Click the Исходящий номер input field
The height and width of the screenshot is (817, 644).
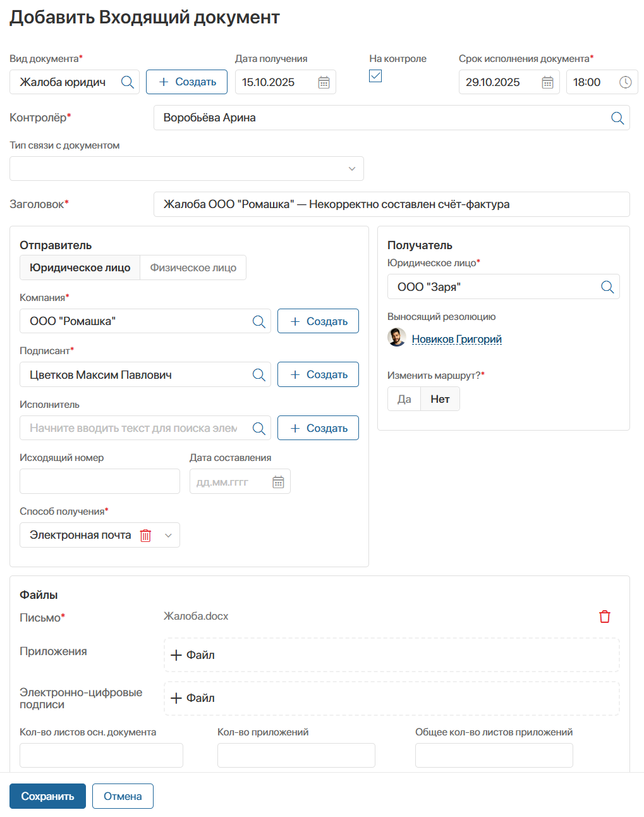pyautogui.click(x=100, y=481)
